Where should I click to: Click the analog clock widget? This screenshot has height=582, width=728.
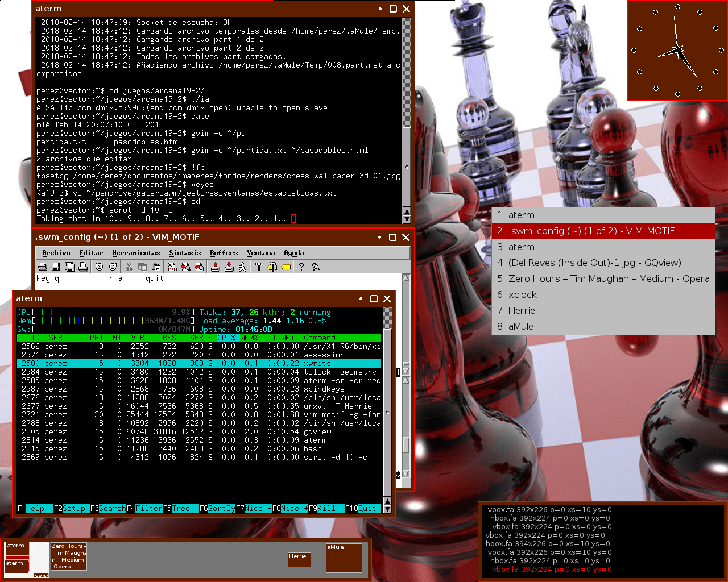677,51
